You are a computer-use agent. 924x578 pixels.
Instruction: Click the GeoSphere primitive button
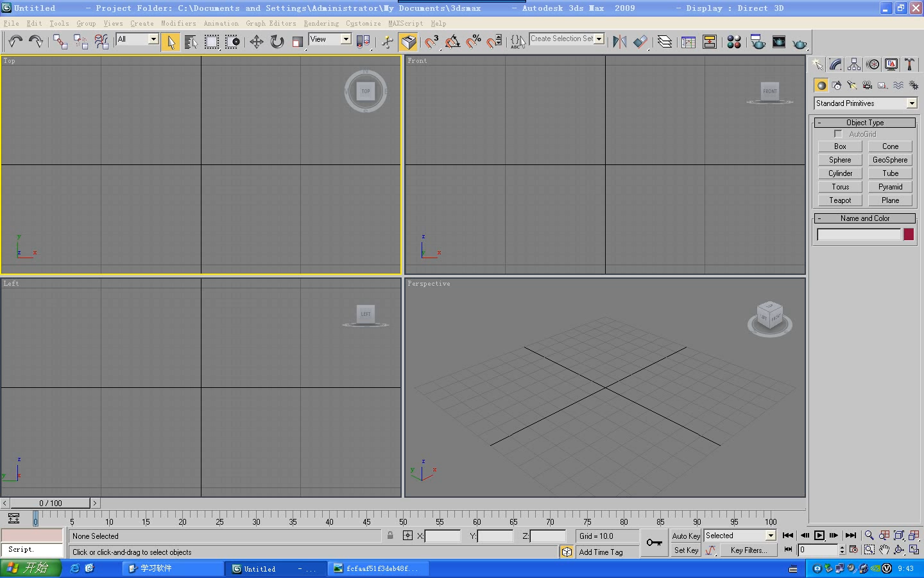[890, 160]
